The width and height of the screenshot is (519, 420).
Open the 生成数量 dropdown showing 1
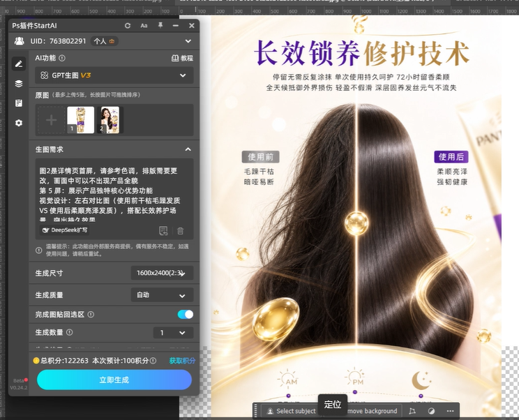(x=174, y=333)
